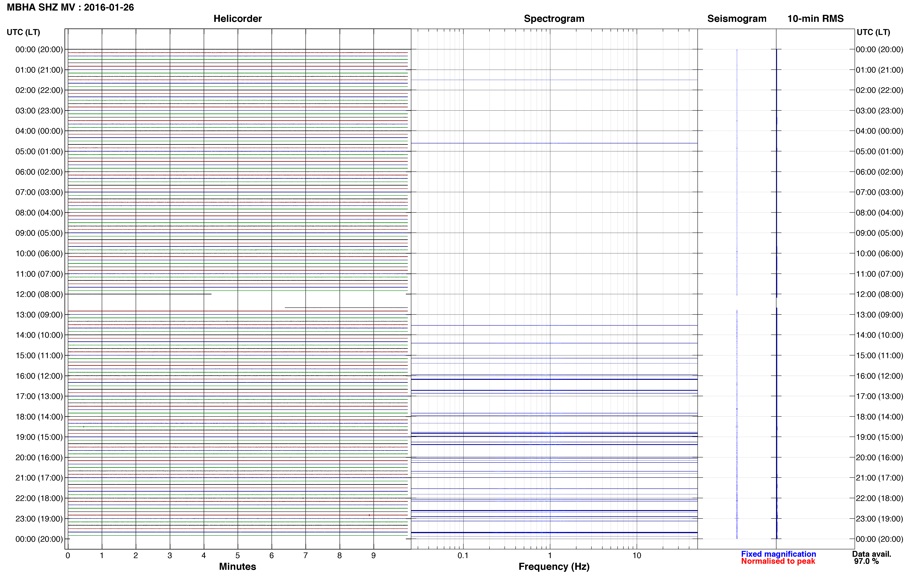
Task: Click right time label '23:00 (19:00)'
Action: coord(879,519)
